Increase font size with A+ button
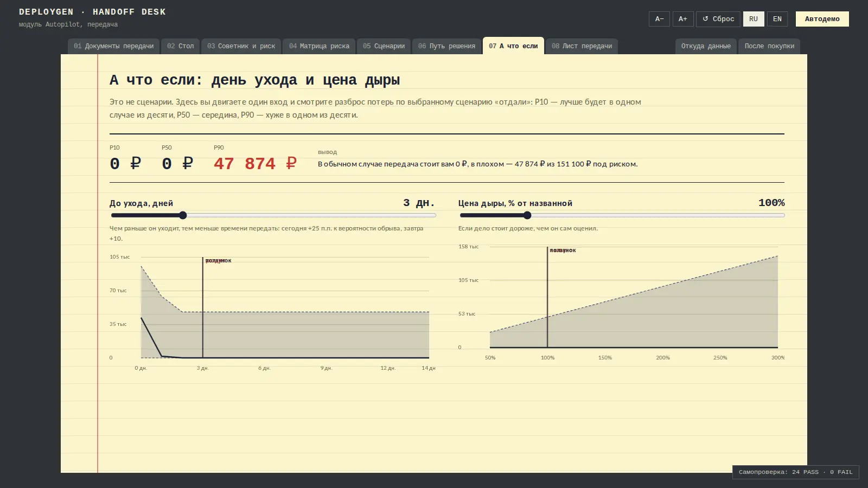 [x=683, y=19]
